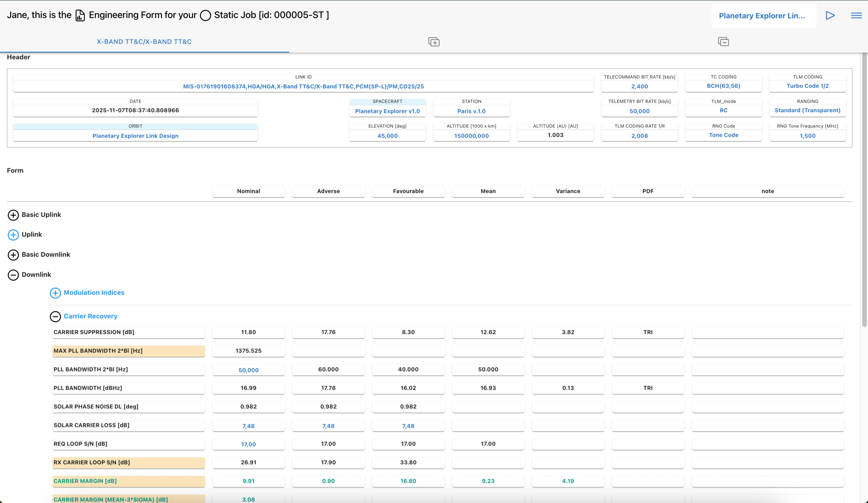
Task: Click the add tab icon
Action: [x=434, y=42]
